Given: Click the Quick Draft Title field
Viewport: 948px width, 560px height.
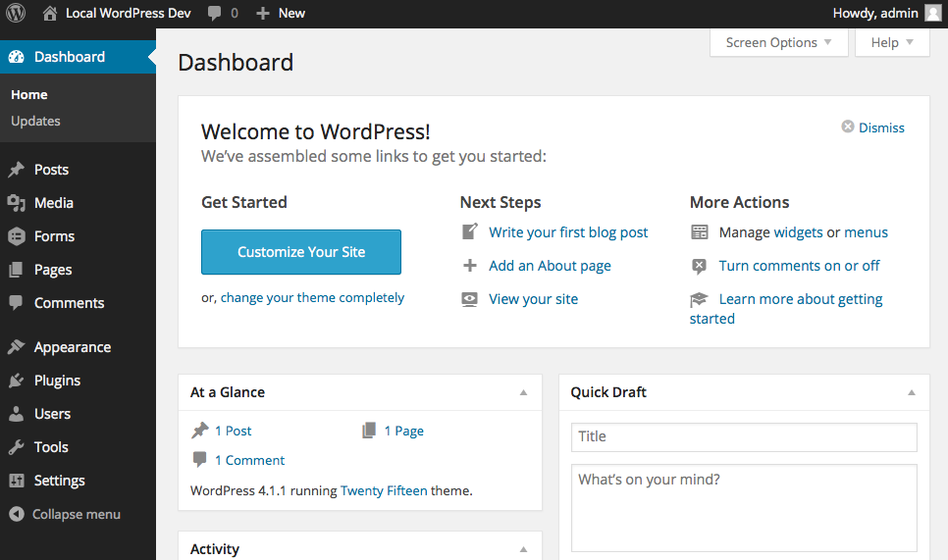Looking at the screenshot, I should 744,436.
